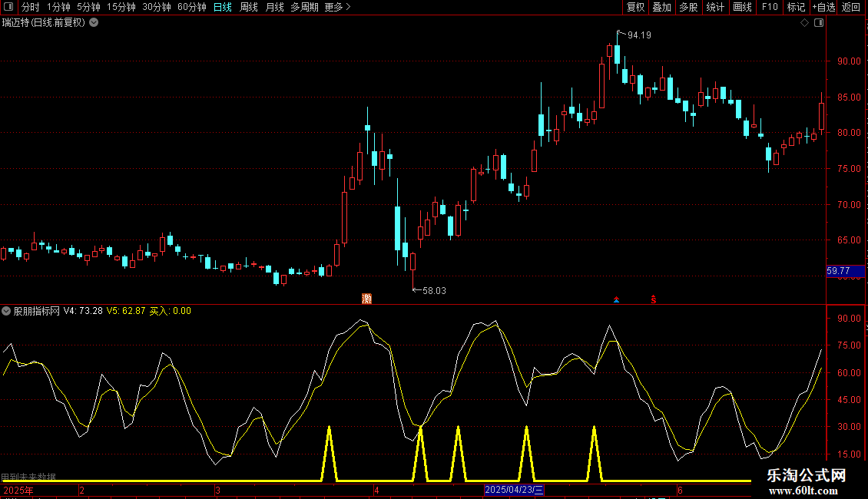Click the 返回 back button
The width and height of the screenshot is (868, 499).
[851, 7]
